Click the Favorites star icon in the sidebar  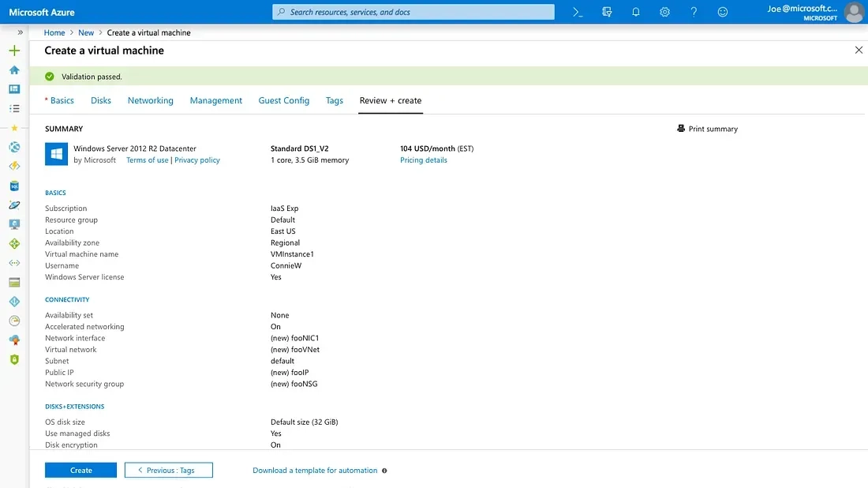[x=14, y=128]
